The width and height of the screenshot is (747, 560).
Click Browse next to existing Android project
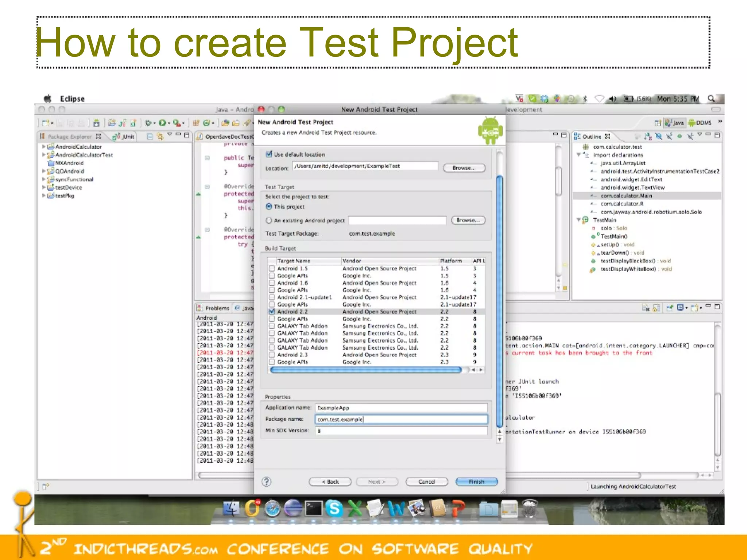[x=468, y=220]
